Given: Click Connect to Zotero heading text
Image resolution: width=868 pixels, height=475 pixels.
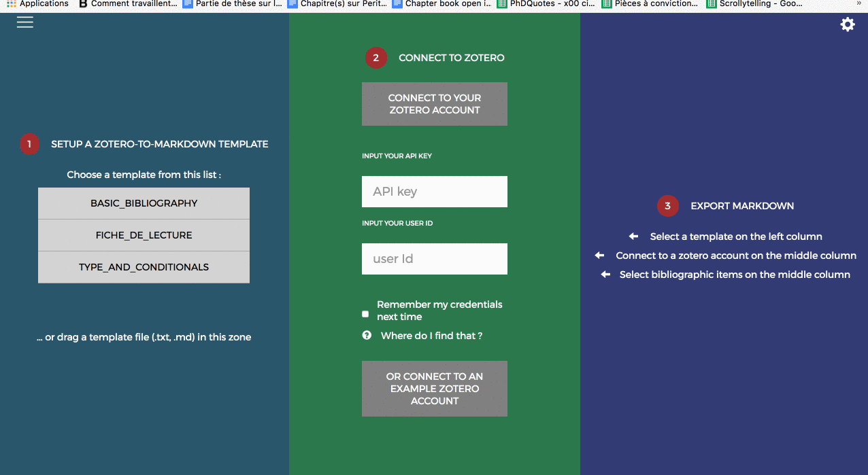Looking at the screenshot, I should [452, 58].
